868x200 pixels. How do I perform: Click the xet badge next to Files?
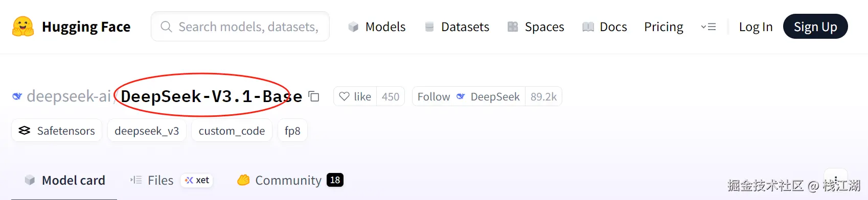click(x=197, y=180)
